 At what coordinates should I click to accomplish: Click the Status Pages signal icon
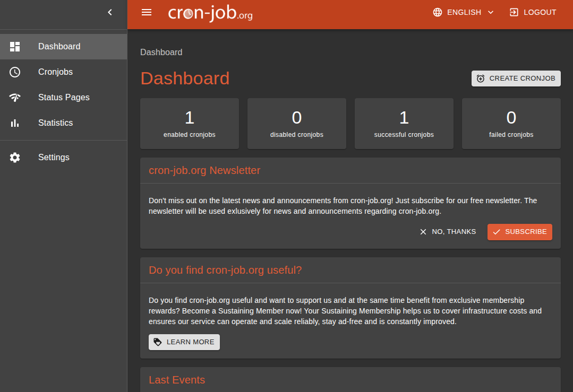(15, 98)
